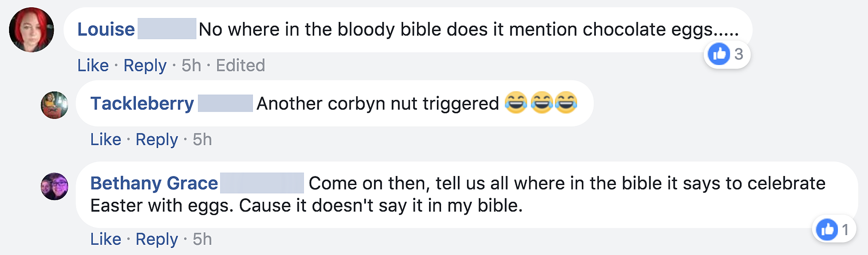The width and height of the screenshot is (868, 255).
Task: Like Tackleberry's "corbyn nut" comment
Action: [x=106, y=140]
